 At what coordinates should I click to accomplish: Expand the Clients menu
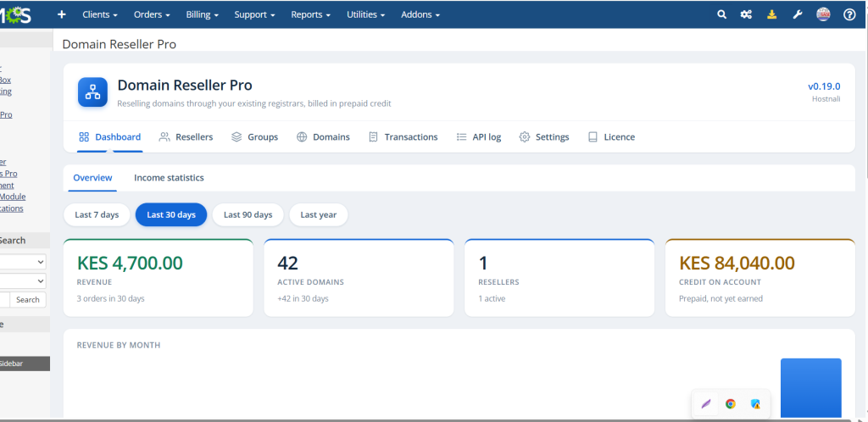click(100, 15)
